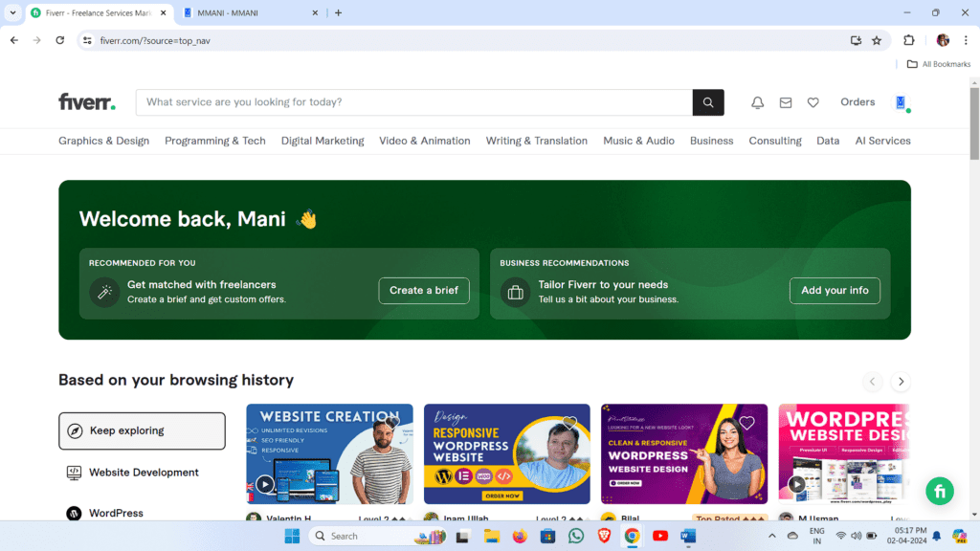Open Writing & Translation category
This screenshot has width=980, height=551.
coord(536,142)
